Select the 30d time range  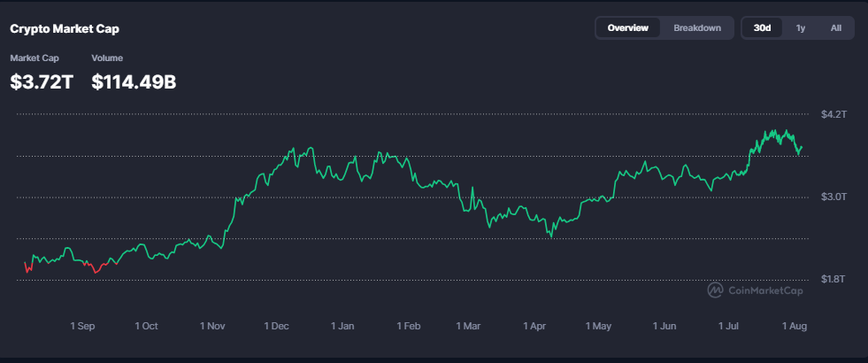[763, 27]
